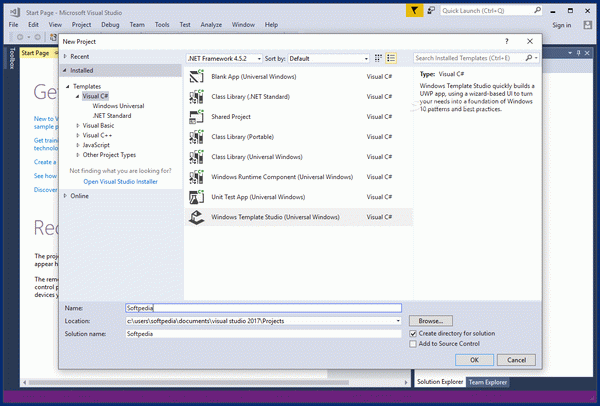Switch to the Solution Explorer tab
Image resolution: width=600 pixels, height=406 pixels.
[x=440, y=382]
